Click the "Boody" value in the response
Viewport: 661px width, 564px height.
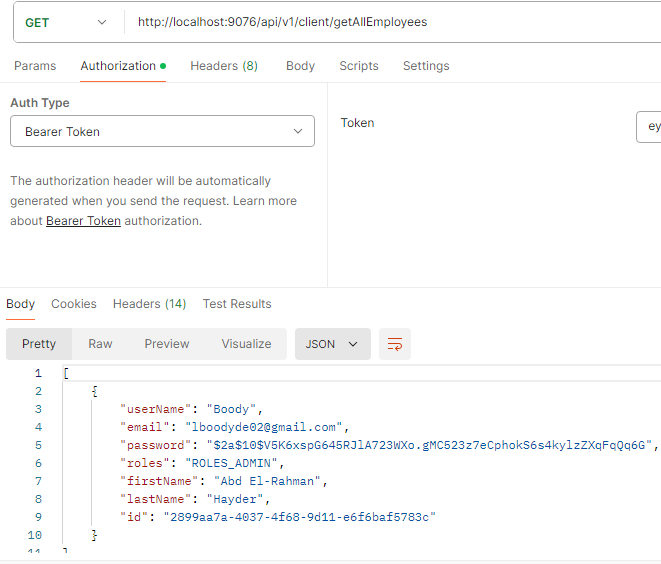click(x=231, y=409)
